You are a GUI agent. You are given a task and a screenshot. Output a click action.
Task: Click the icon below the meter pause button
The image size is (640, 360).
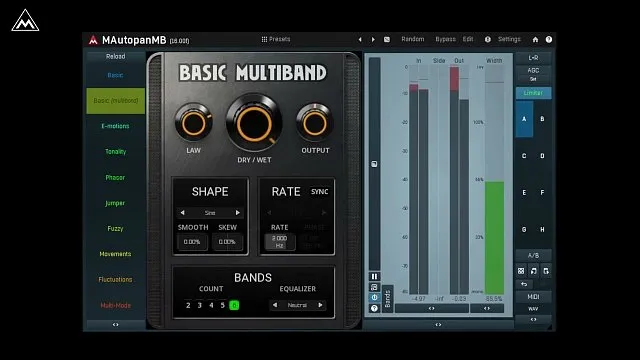pyautogui.click(x=374, y=287)
